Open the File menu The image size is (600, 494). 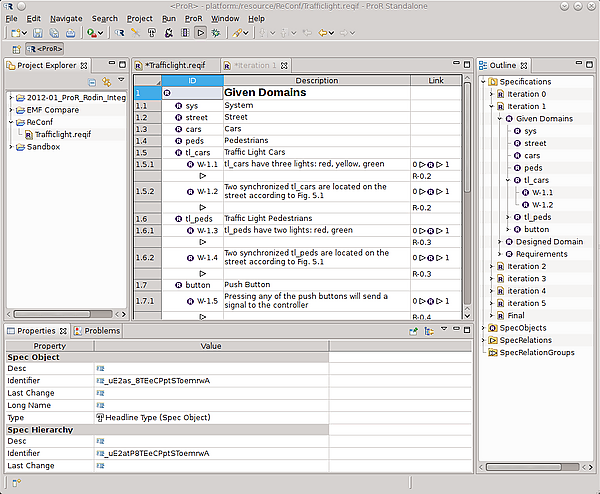tap(11, 18)
